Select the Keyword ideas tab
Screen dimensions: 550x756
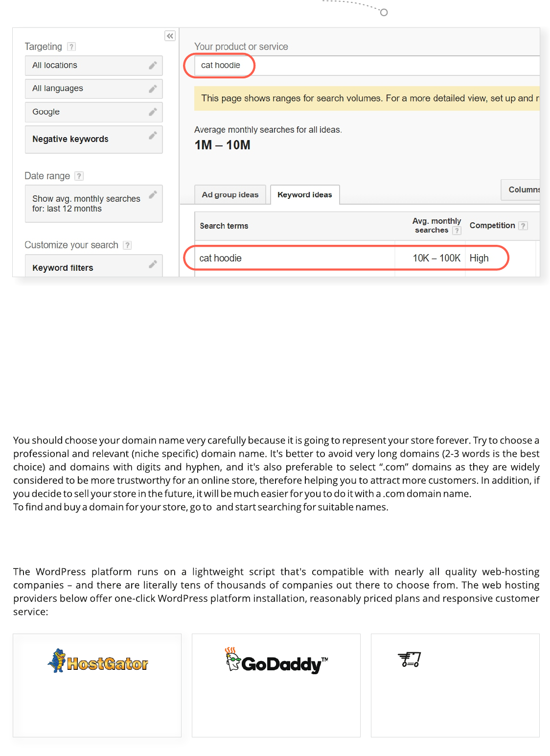click(304, 194)
